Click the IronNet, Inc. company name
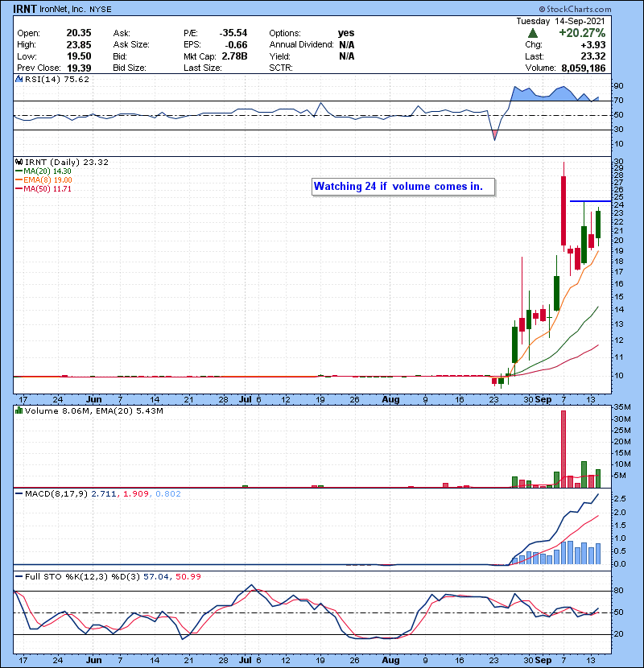 coord(63,9)
